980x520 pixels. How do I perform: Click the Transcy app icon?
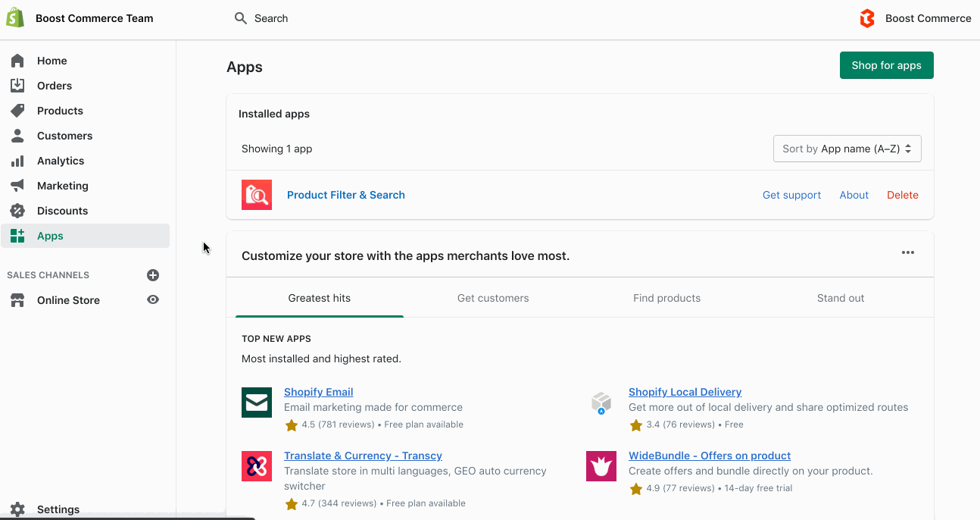pyautogui.click(x=257, y=466)
